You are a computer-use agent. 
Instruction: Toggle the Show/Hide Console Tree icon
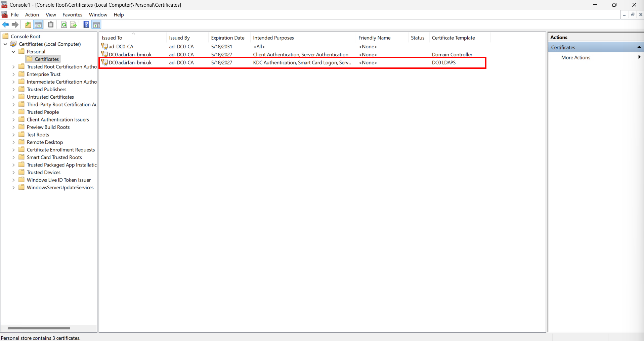[x=38, y=25]
